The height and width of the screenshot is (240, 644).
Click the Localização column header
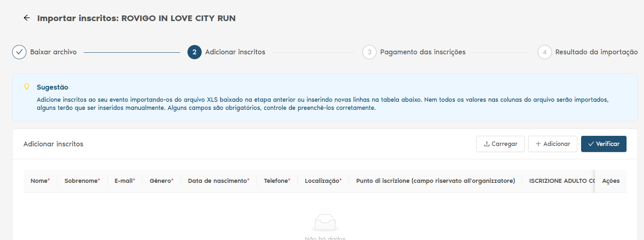pos(323,181)
